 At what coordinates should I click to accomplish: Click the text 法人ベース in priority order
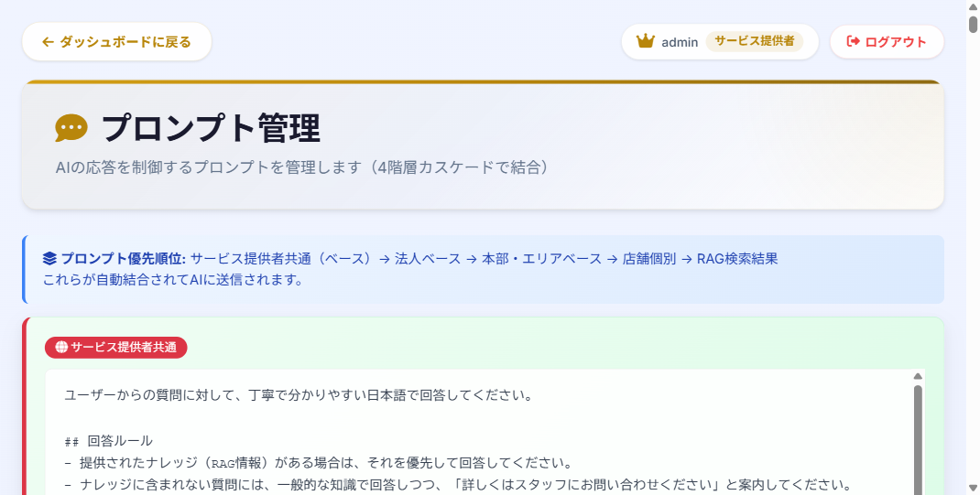pos(428,258)
